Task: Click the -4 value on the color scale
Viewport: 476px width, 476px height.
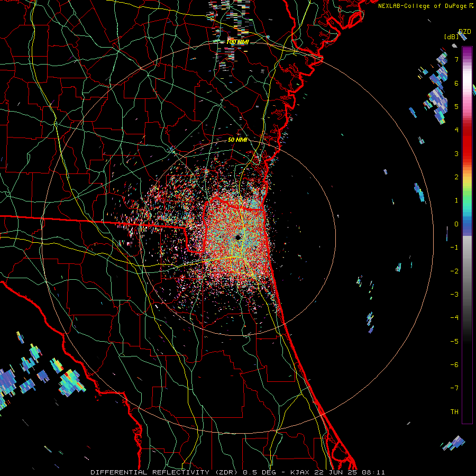Action: click(454, 318)
